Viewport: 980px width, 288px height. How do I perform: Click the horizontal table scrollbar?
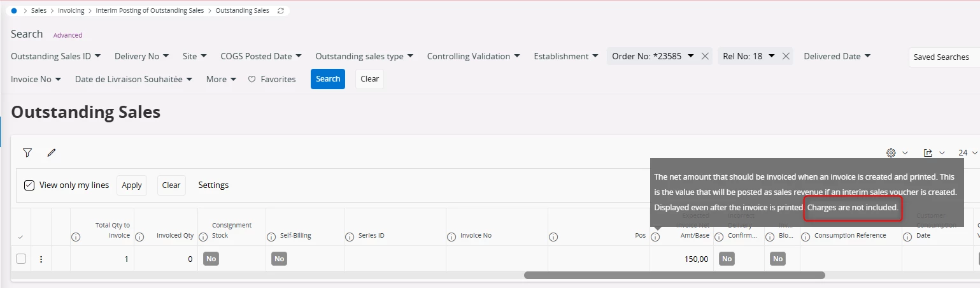coord(674,275)
